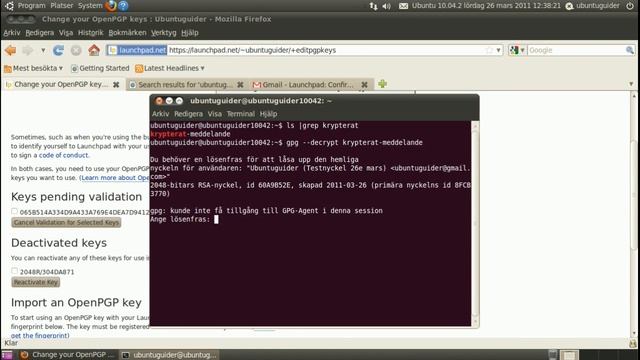
Task: Click the Getting Started bookmark
Action: 100,68
